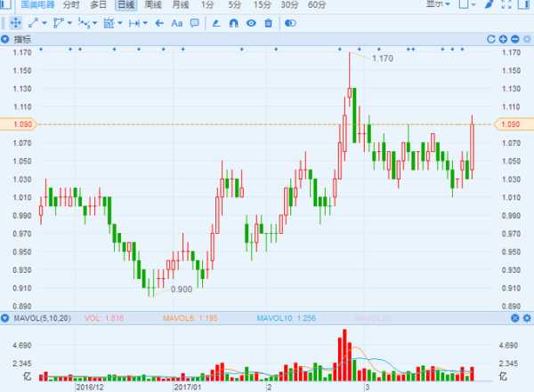This screenshot has height=392, width=534.
Task: Toggle the switch at toolbar end
Action: tap(289, 22)
